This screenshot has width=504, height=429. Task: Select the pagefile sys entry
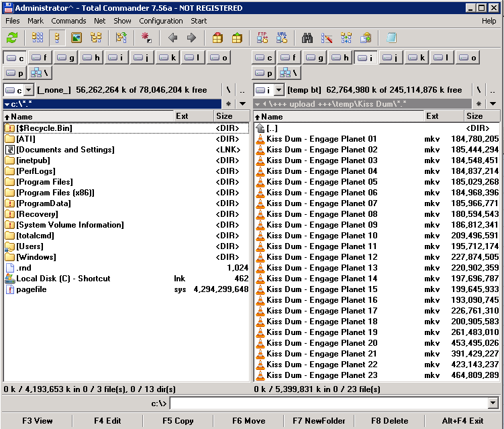[x=126, y=289]
